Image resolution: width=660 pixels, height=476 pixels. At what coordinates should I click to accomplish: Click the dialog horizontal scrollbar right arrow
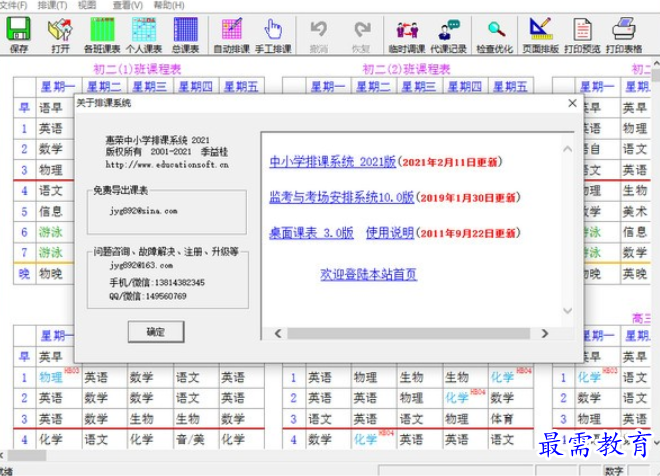click(x=545, y=333)
